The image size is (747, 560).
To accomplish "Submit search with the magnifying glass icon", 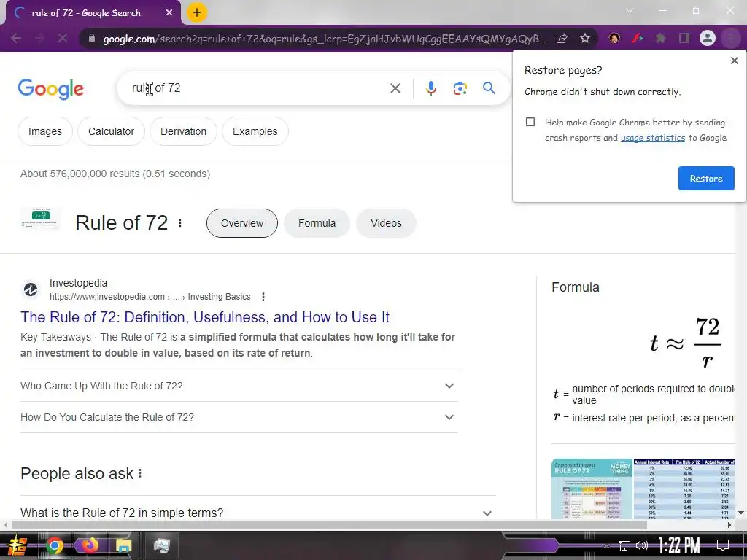I will (x=489, y=87).
